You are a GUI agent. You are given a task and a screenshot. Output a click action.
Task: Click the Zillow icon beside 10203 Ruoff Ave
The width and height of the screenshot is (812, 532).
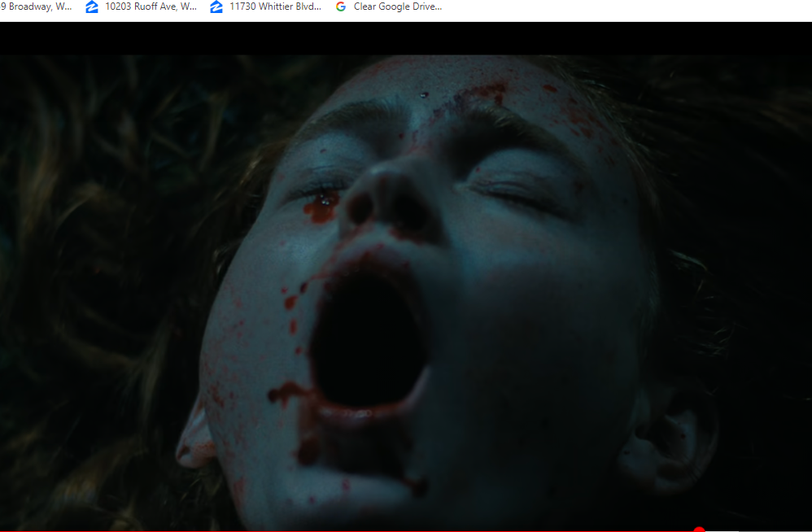[92, 7]
